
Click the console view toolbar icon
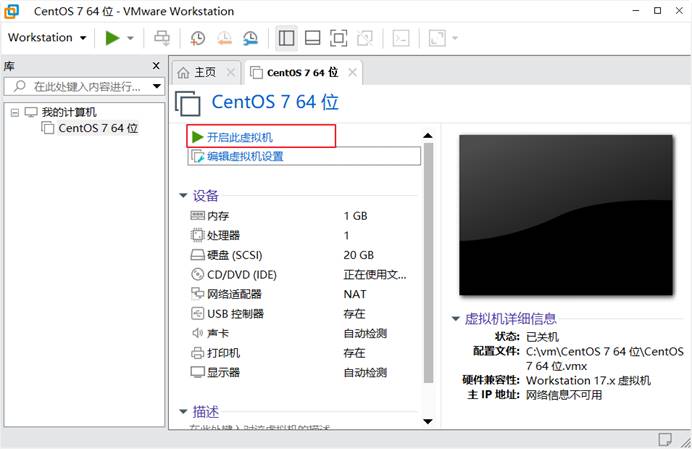401,38
